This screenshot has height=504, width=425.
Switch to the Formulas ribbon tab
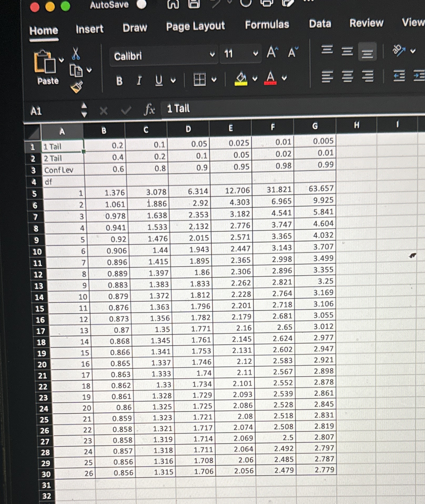click(266, 24)
